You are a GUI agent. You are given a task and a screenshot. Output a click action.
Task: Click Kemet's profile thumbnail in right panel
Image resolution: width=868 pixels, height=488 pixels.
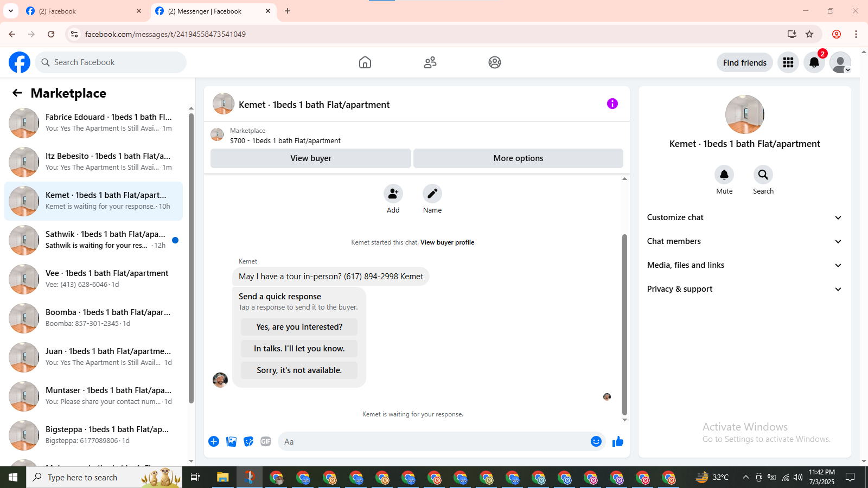(x=745, y=114)
